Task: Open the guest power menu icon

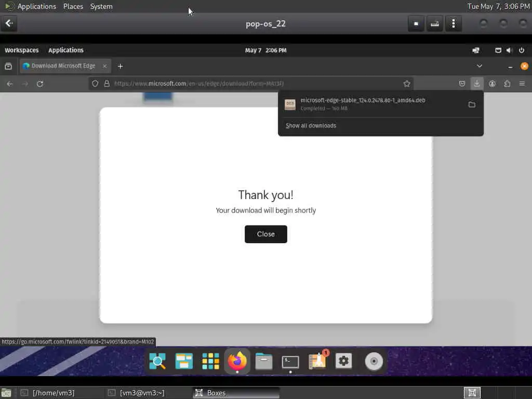Action: click(522, 50)
